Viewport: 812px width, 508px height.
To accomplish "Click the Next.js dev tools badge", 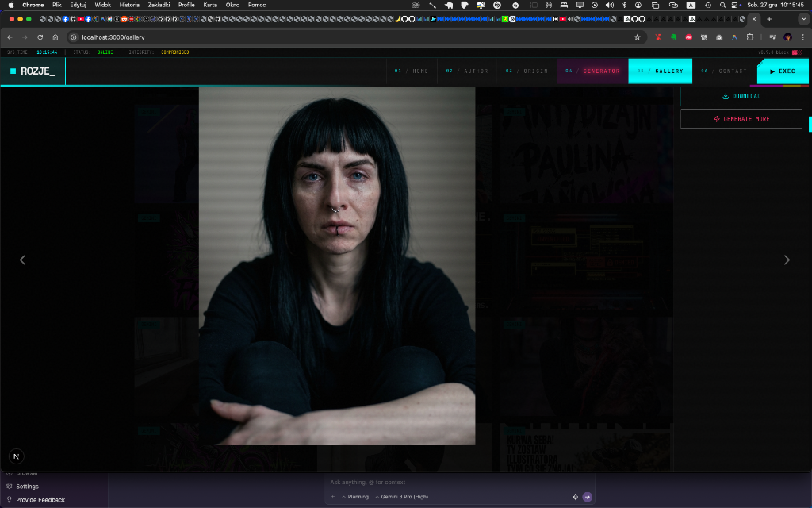I will point(16,456).
